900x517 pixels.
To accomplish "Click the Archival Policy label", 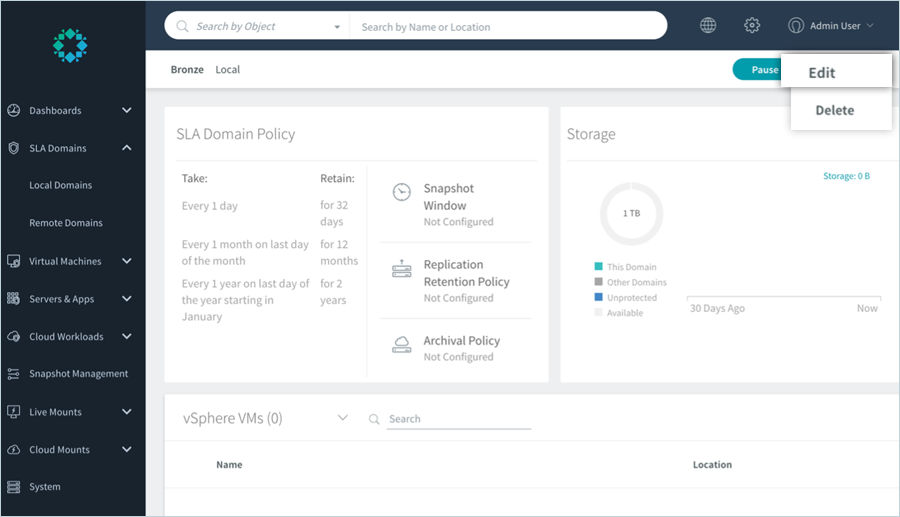I will point(461,341).
